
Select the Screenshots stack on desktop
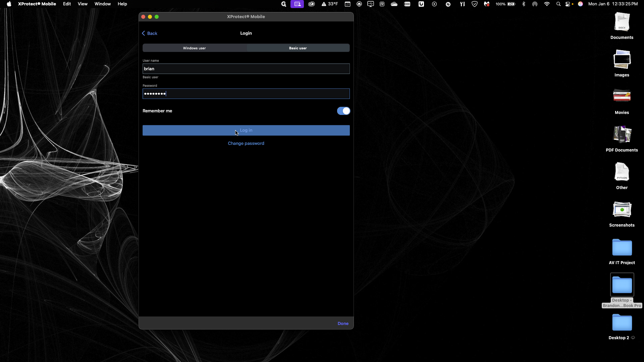(x=622, y=214)
